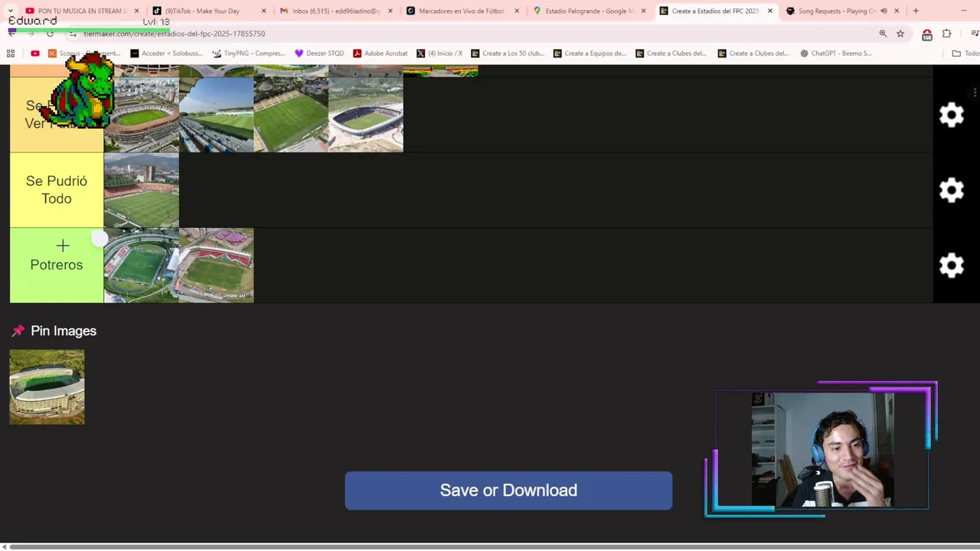Open red extension icon with badge

coord(926,34)
